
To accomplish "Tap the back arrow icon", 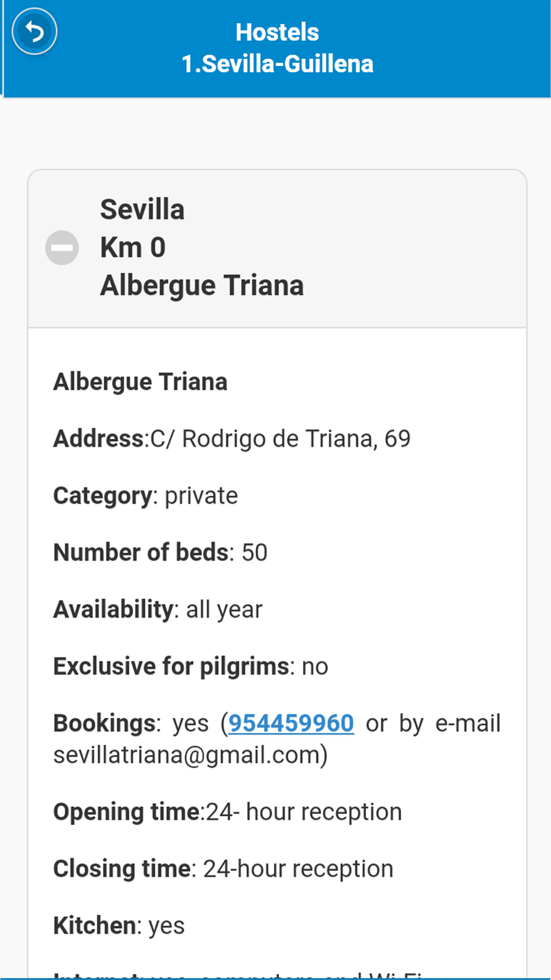I will pyautogui.click(x=35, y=31).
